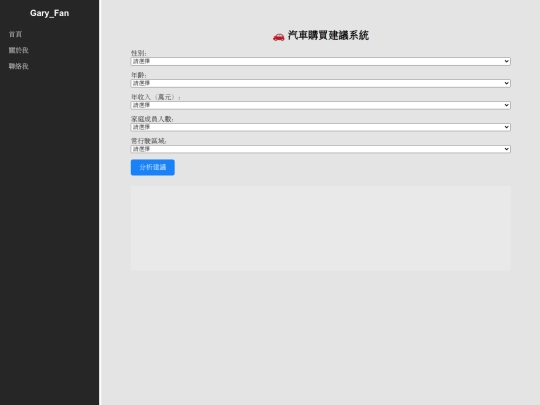Open the 年齡 dropdown
Viewport: 540px width, 405px height.
(320, 83)
